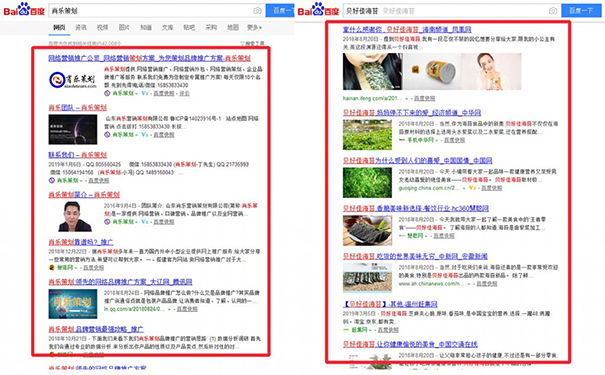Image resolution: width=605 pixels, height=375 pixels.
Task: Open the 中国国情_中国网 result link
Action: [417, 160]
